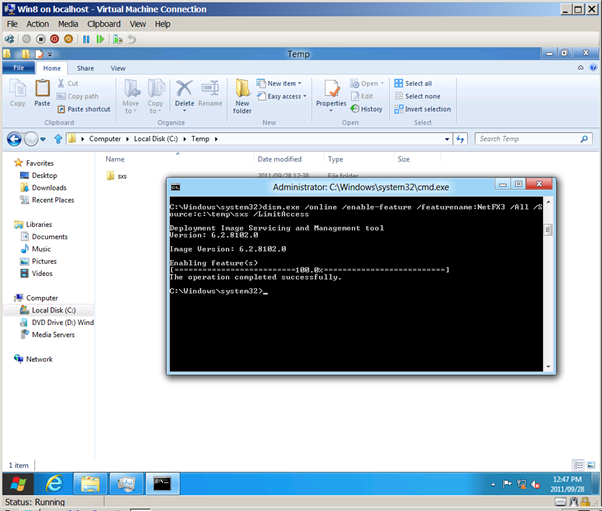Open the recent locations dropdown arrow
The image size is (602, 511).
[43, 139]
